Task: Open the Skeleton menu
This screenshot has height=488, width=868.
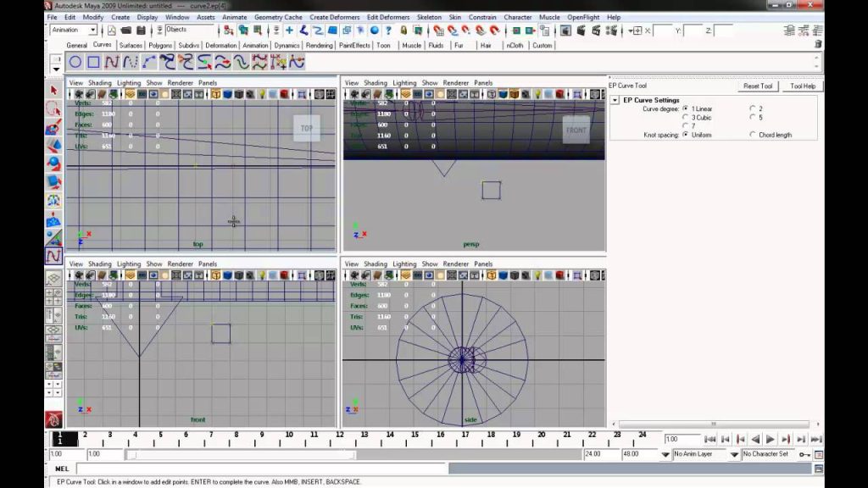Action: (x=429, y=17)
